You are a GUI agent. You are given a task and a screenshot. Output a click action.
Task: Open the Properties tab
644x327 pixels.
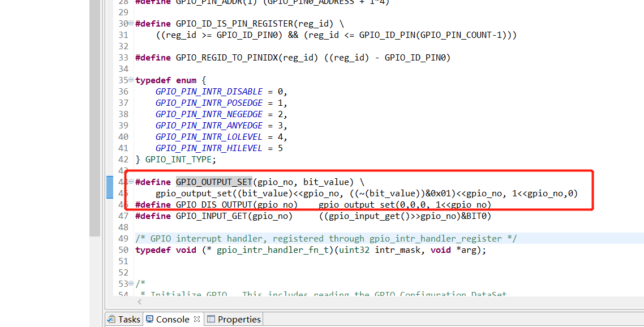click(234, 319)
